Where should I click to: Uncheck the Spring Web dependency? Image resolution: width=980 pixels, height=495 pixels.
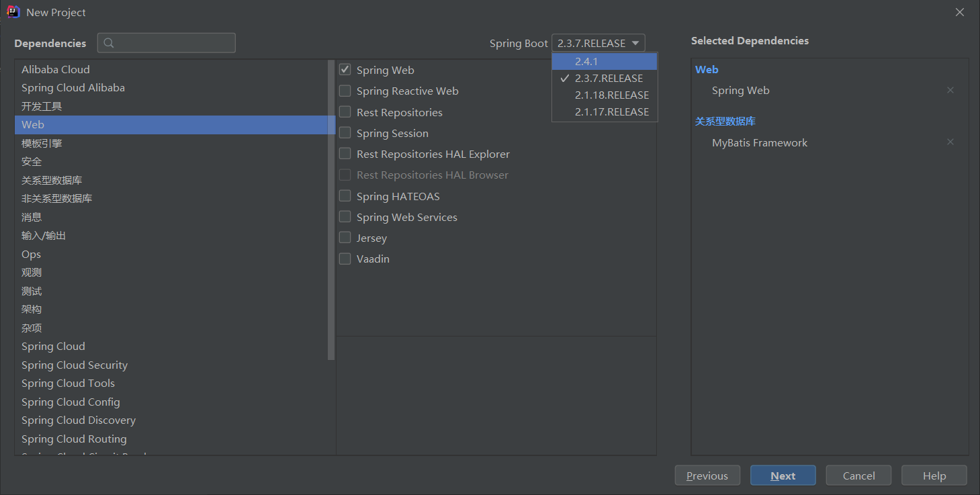pyautogui.click(x=345, y=69)
